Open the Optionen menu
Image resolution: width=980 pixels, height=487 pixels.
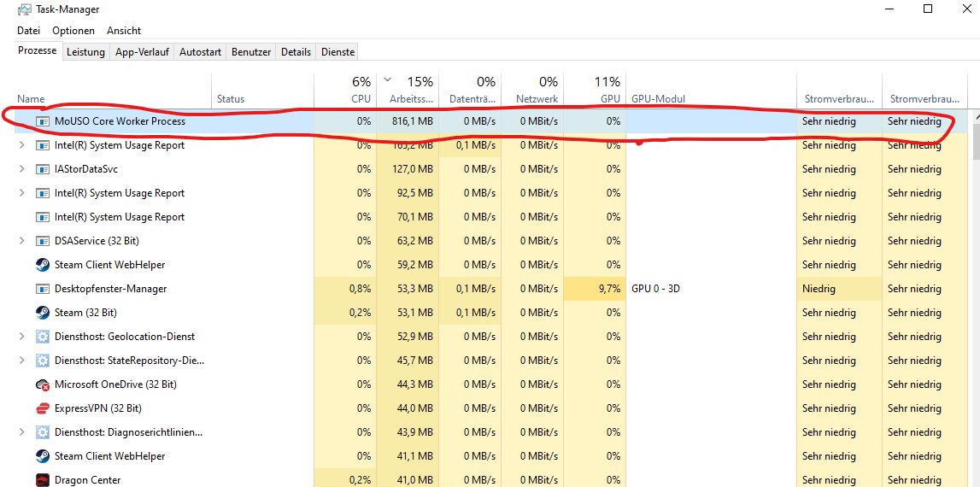tap(73, 31)
